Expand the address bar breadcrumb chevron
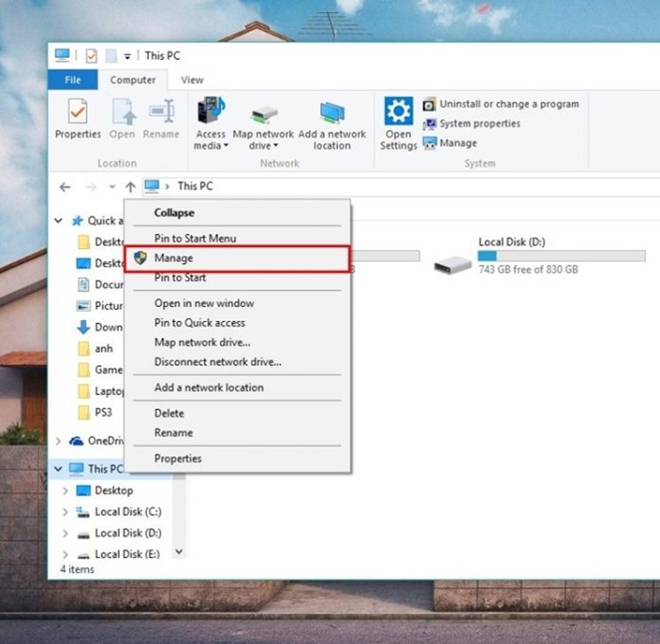The height and width of the screenshot is (644, 660). pos(167,187)
